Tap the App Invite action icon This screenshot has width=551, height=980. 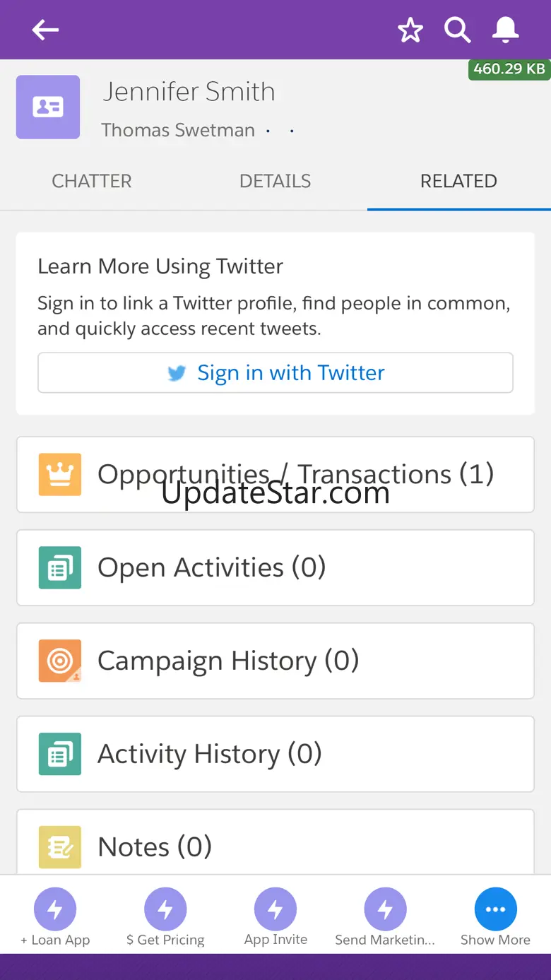(275, 909)
